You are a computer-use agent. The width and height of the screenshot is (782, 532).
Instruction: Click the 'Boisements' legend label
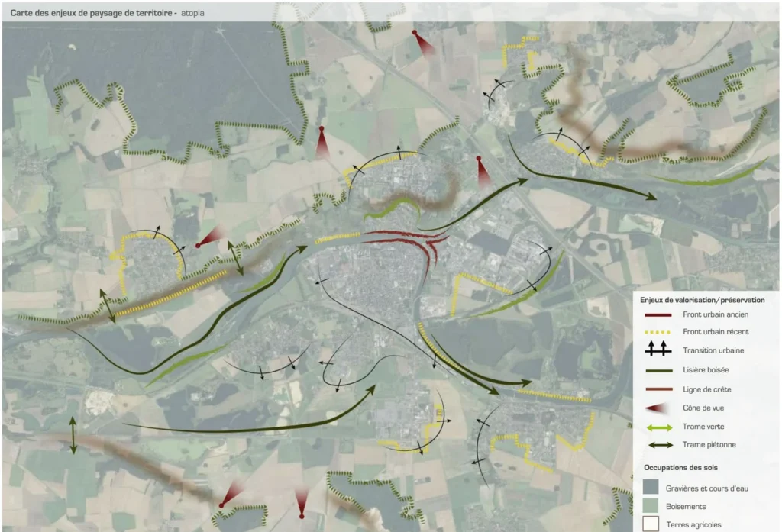685,505
